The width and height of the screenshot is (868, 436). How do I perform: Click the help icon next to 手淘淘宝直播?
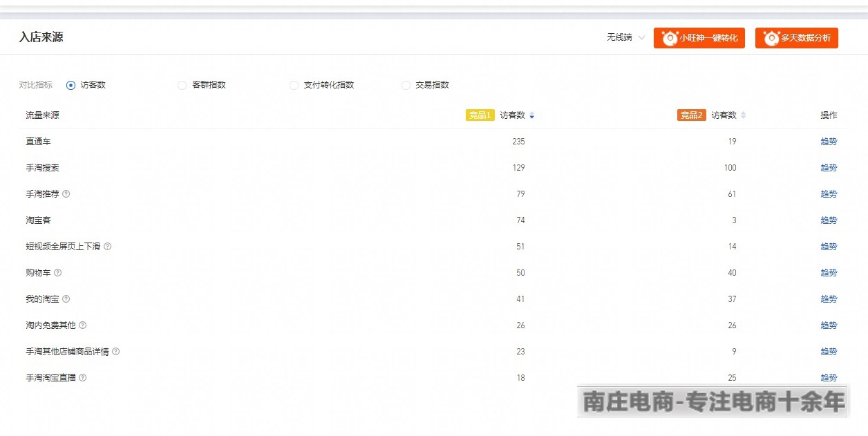(83, 378)
